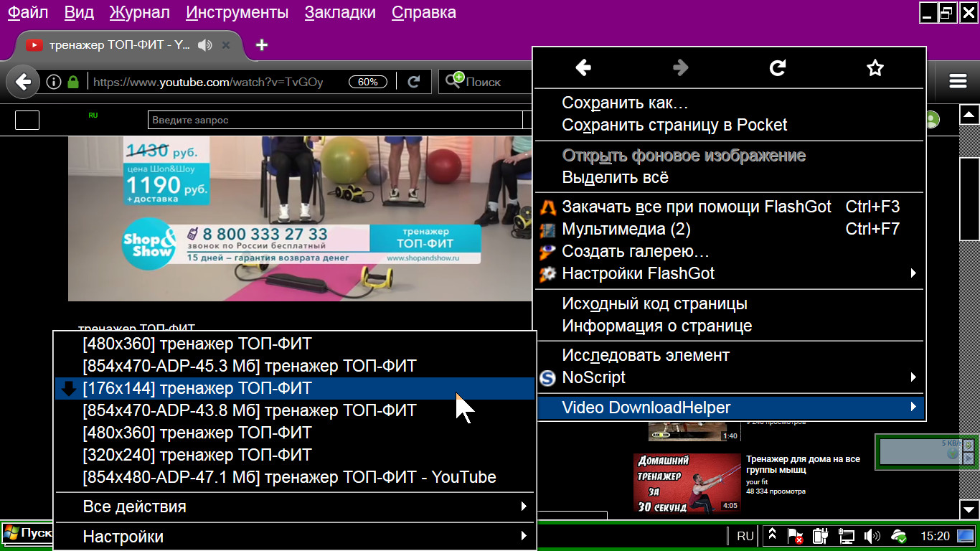
Task: Reload page using the address bar button
Action: (413, 82)
